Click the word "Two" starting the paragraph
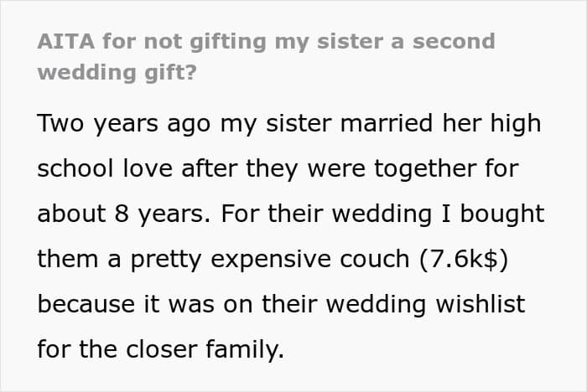This screenshot has height=392, width=587. [x=60, y=123]
